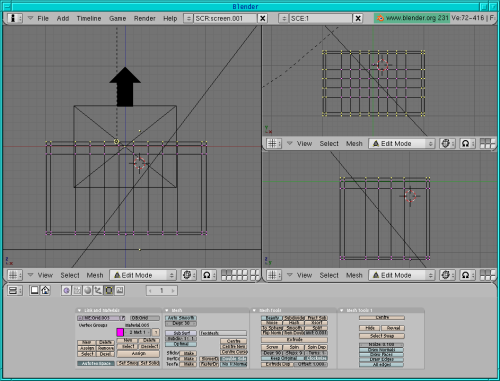Toggle SubSurf button in Mesh panel
The width and height of the screenshot is (500, 381).
tap(181, 333)
